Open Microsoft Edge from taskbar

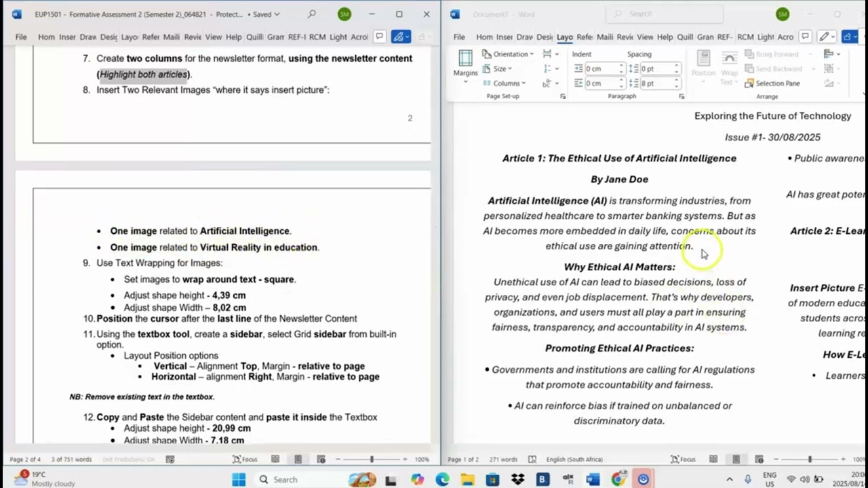(x=442, y=479)
